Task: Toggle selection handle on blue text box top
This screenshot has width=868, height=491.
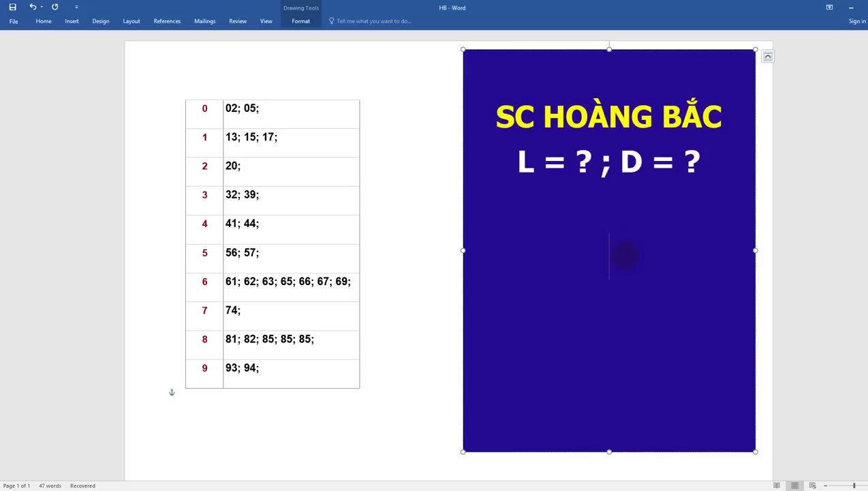Action: coord(608,48)
